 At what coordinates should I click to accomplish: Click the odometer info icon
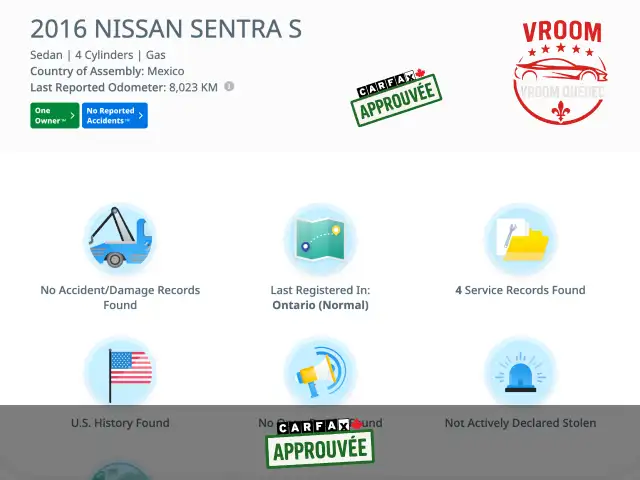coord(229,87)
